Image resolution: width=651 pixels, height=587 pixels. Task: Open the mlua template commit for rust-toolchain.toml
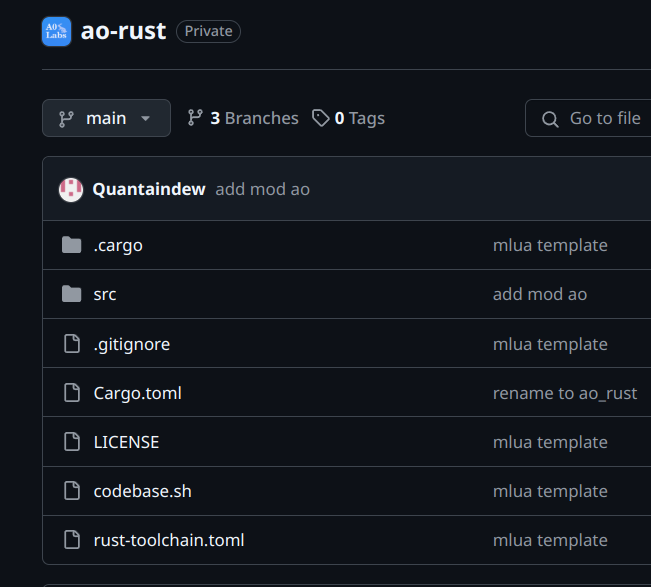[550, 540]
